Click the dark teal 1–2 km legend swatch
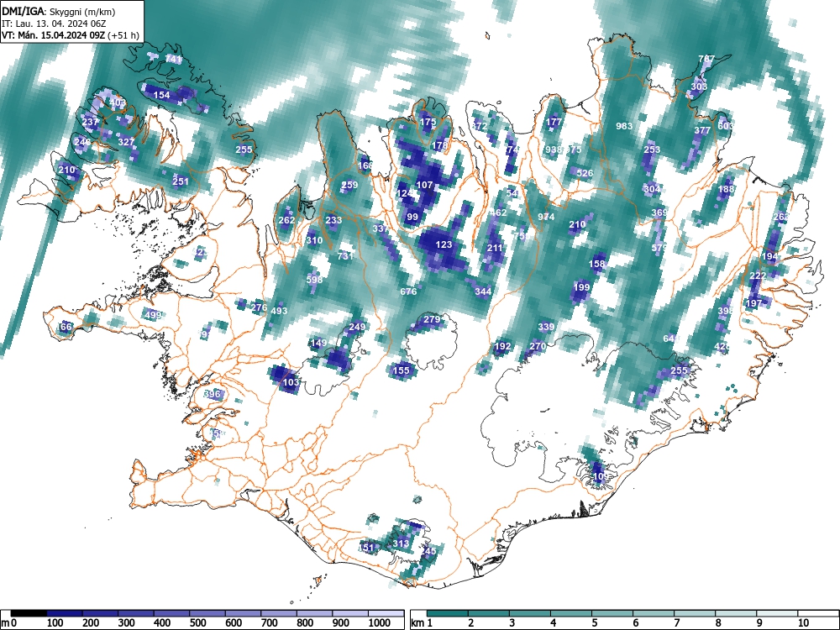This screenshot has width=840, height=630. tap(448, 613)
